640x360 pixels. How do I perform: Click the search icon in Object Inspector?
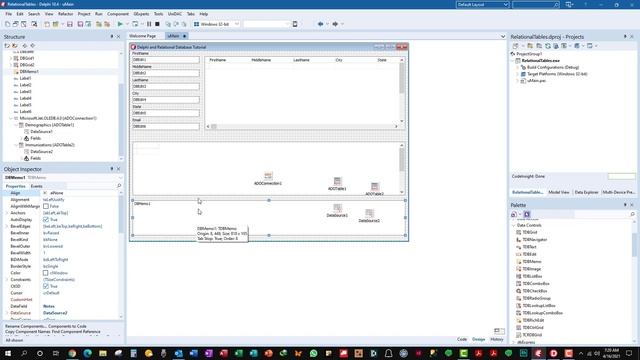pyautogui.click(x=119, y=186)
